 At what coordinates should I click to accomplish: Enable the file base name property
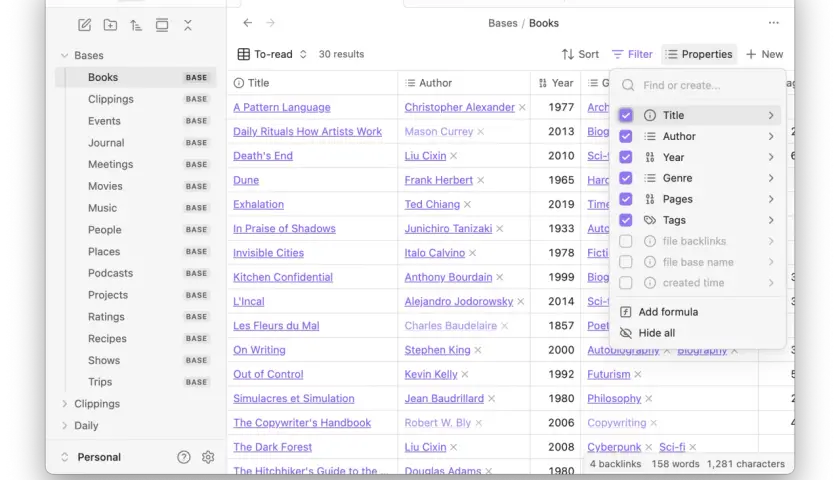click(x=626, y=262)
